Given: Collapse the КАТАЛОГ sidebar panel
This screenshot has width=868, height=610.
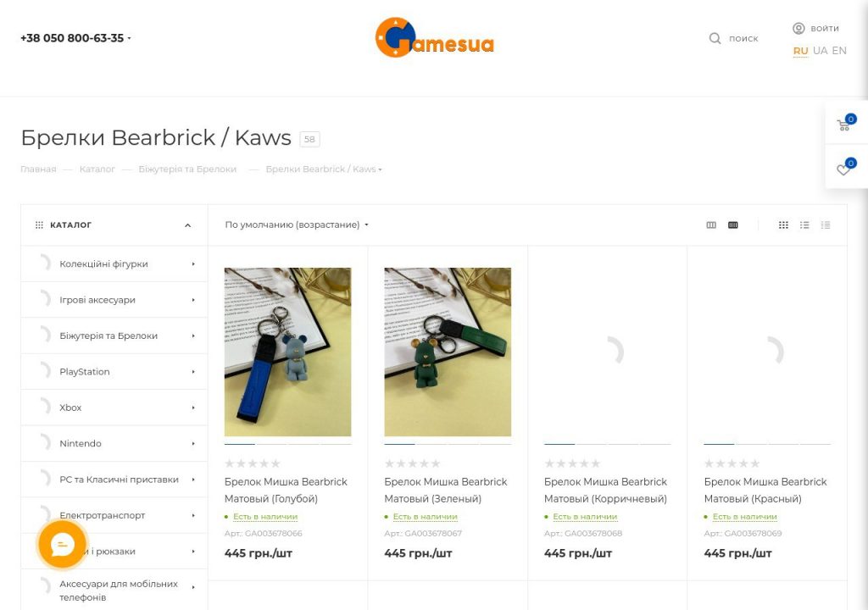Looking at the screenshot, I should 187,225.
